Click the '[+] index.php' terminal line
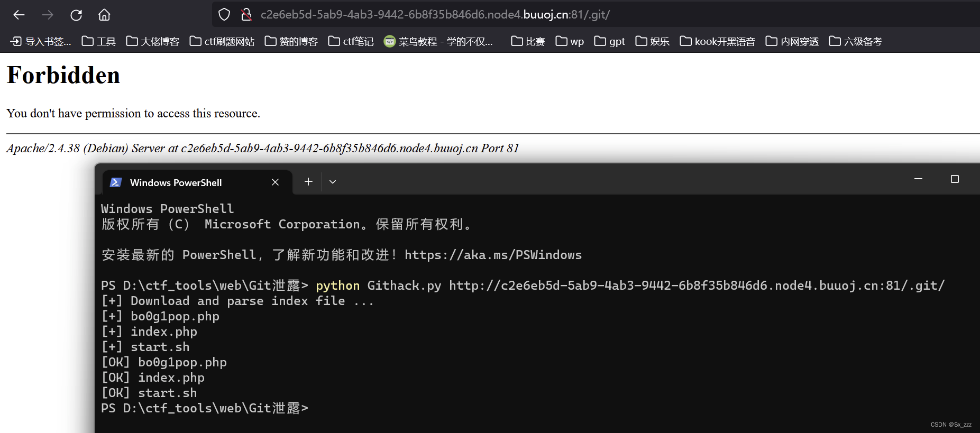The width and height of the screenshot is (980, 433). click(x=149, y=331)
